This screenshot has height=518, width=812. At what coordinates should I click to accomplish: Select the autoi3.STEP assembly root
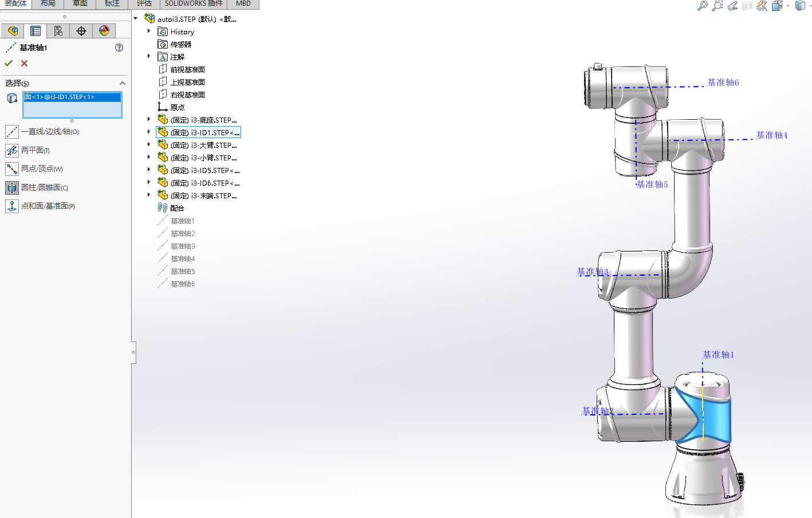click(x=191, y=19)
